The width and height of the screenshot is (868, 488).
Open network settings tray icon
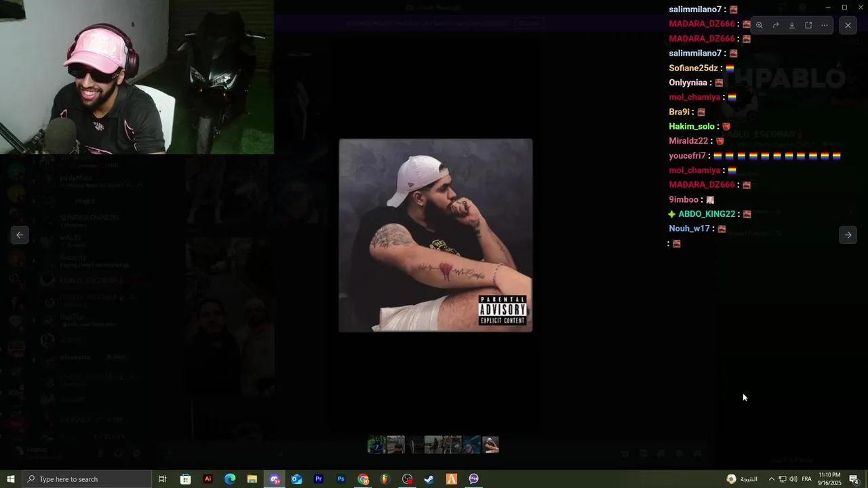pyautogui.click(x=782, y=479)
